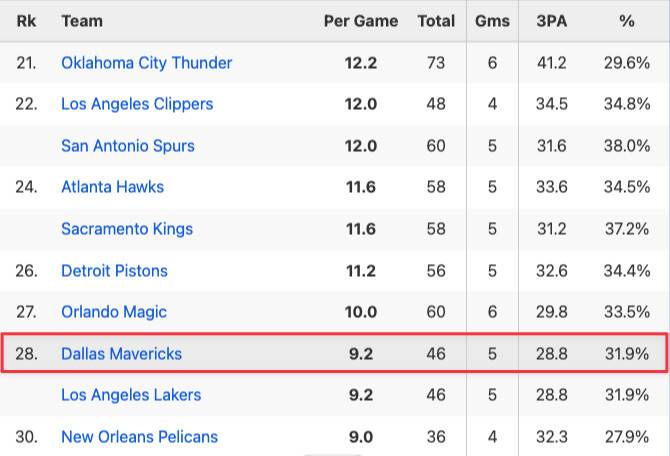Sort by the % column header
670x456 pixels.
click(x=627, y=21)
